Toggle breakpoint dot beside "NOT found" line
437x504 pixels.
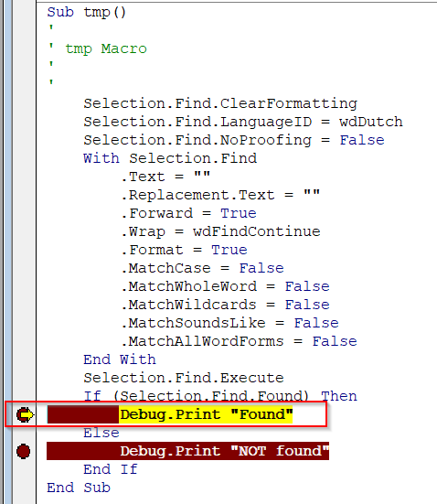pyautogui.click(x=24, y=451)
